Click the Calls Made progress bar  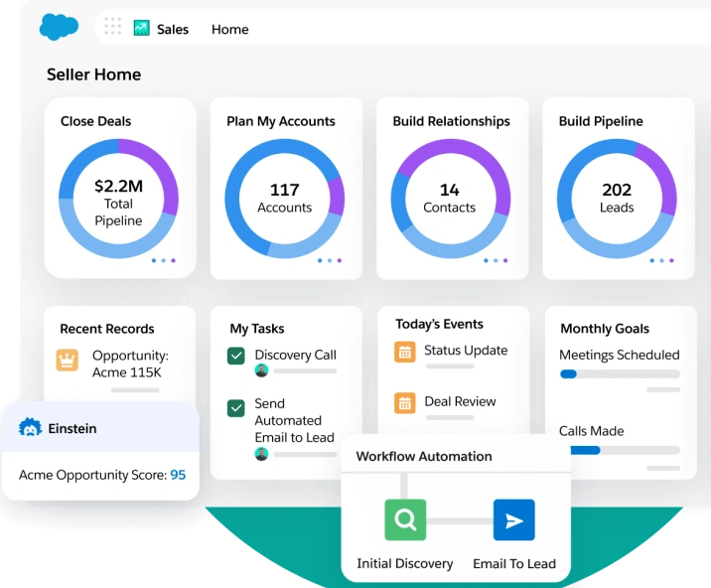pos(625,450)
